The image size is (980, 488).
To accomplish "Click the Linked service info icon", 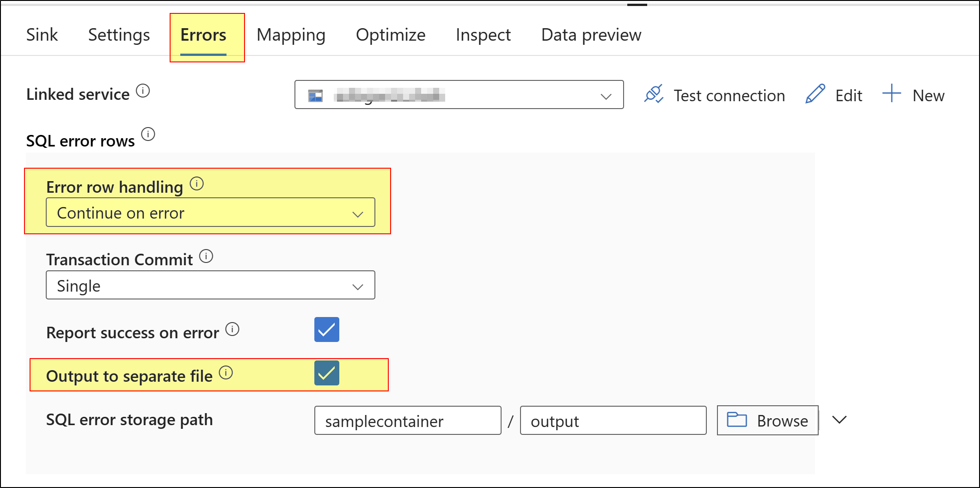I will 143,91.
